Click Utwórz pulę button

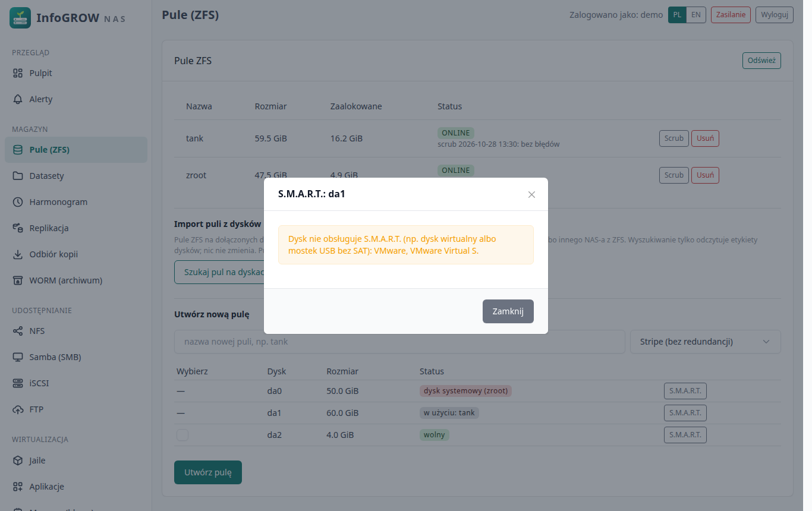[x=208, y=472]
